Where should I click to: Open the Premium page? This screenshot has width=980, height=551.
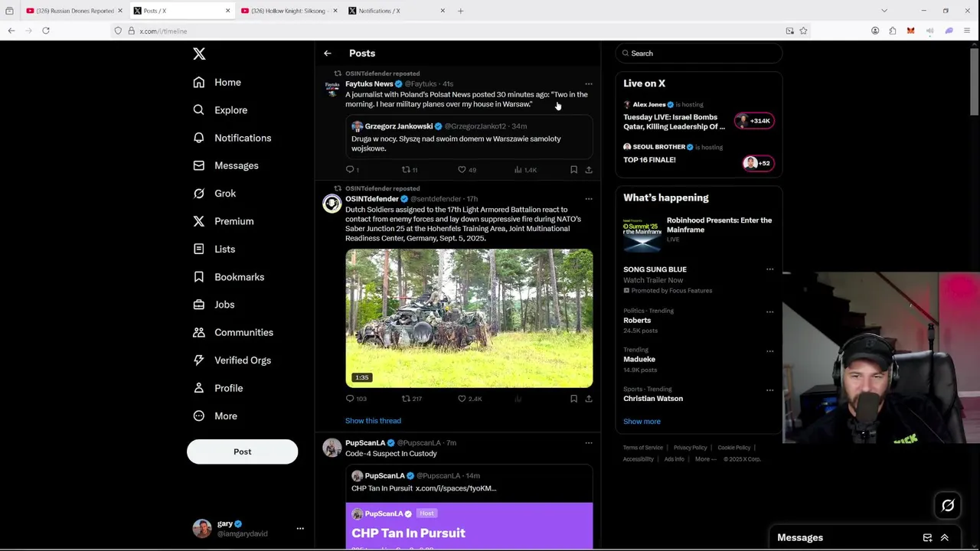pyautogui.click(x=224, y=221)
